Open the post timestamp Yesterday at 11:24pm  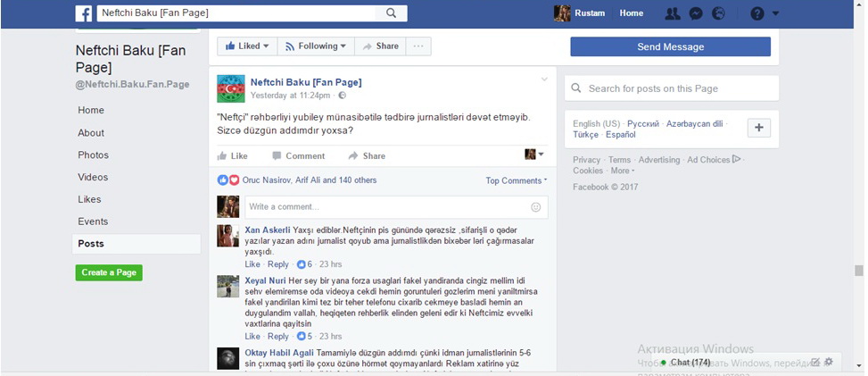[290, 96]
